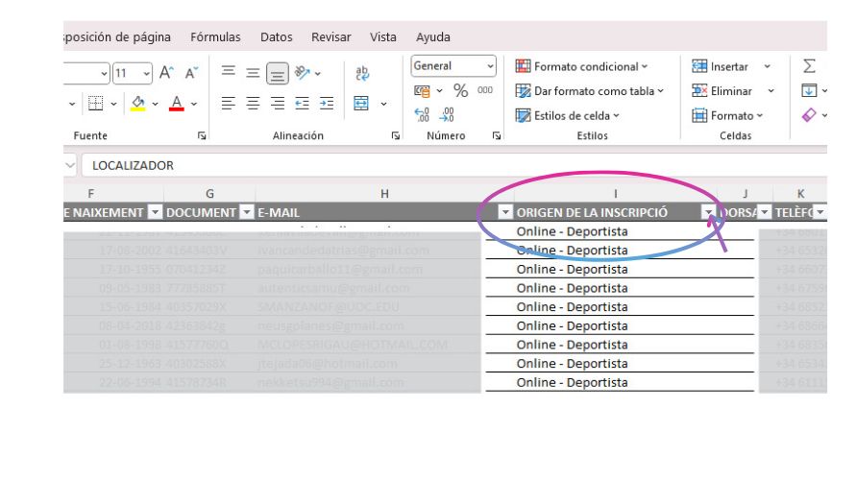This screenshot has height=504, width=856.
Task: Open Formato condicional menu
Action: coord(582,66)
